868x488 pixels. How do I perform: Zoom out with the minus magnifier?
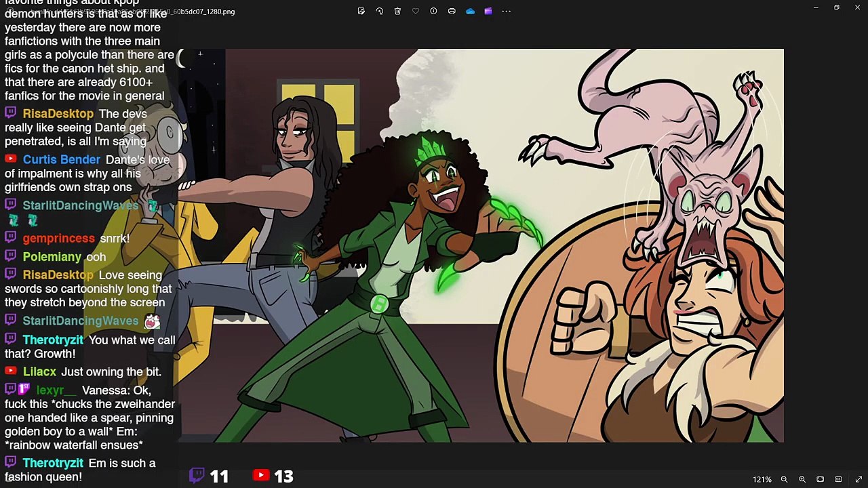(x=784, y=479)
